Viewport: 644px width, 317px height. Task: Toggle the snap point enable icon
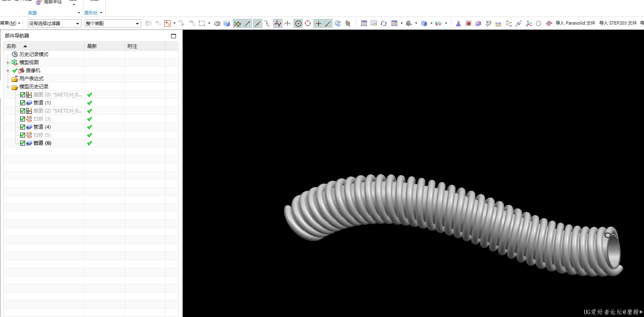pyautogui.click(x=238, y=24)
